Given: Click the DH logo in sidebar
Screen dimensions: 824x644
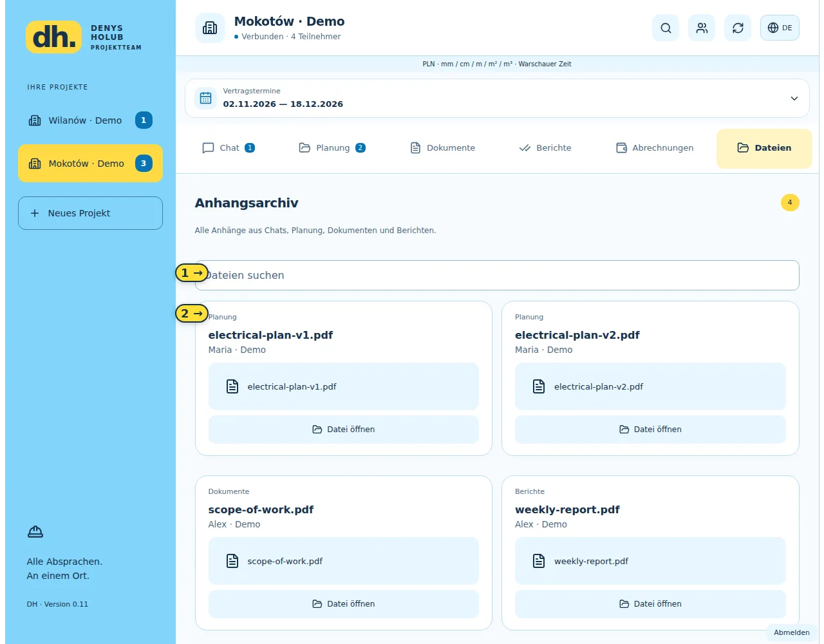Looking at the screenshot, I should click(x=54, y=37).
